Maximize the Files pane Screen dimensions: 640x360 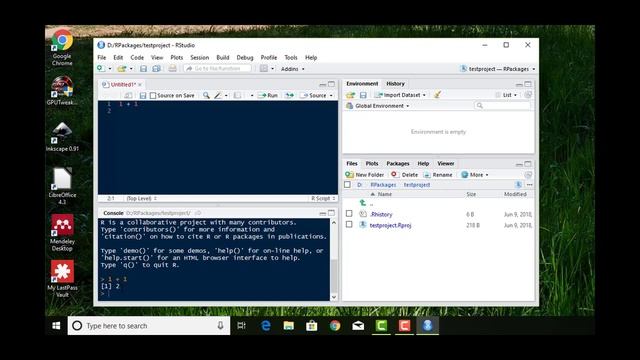(528, 164)
